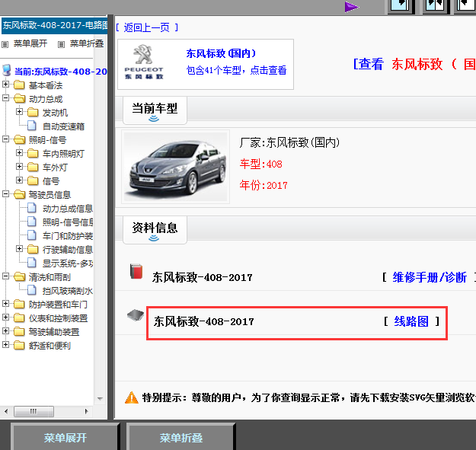Click the 返回上一页 link

point(147,27)
